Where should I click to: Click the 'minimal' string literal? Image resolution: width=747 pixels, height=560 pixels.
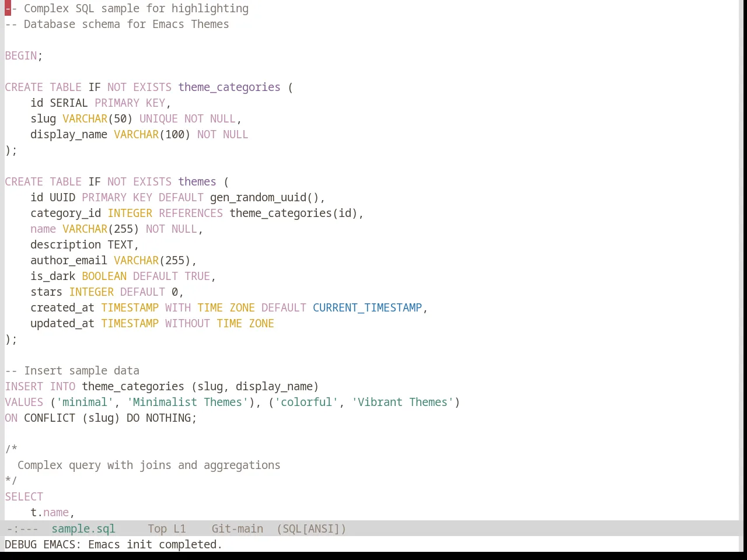85,402
